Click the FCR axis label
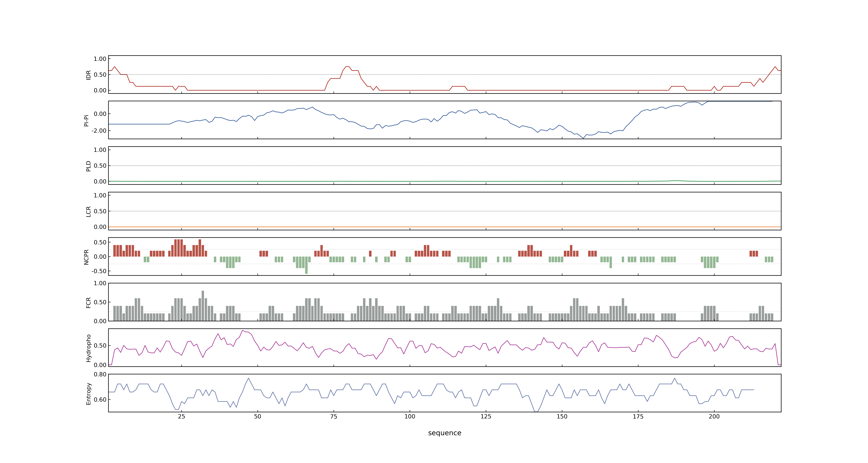The height and width of the screenshot is (463, 868). (x=88, y=302)
